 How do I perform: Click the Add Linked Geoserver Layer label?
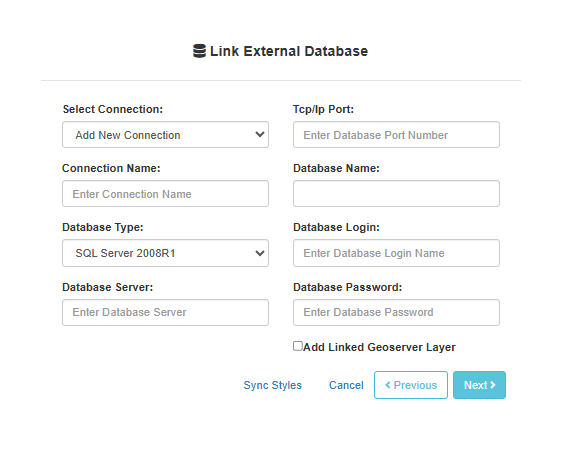(379, 347)
